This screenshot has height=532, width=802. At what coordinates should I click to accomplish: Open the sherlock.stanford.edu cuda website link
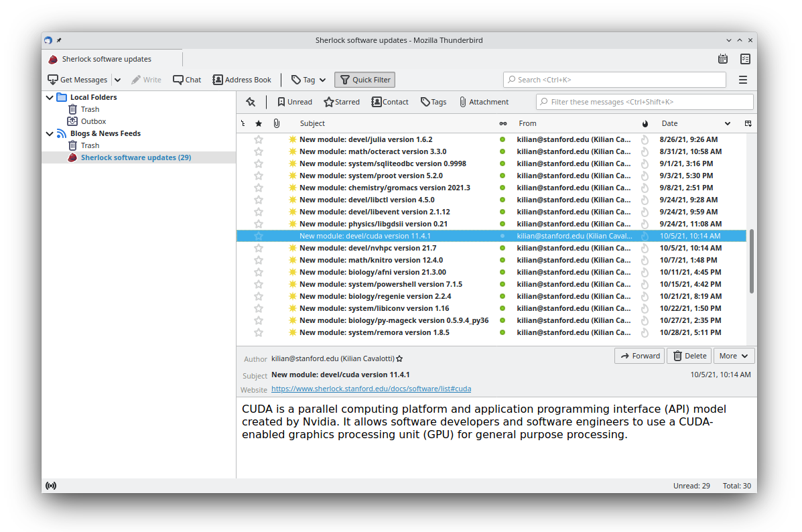(x=371, y=389)
